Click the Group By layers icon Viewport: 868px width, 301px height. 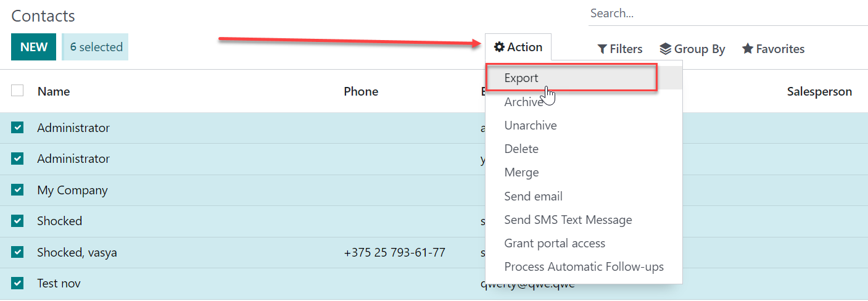click(665, 49)
